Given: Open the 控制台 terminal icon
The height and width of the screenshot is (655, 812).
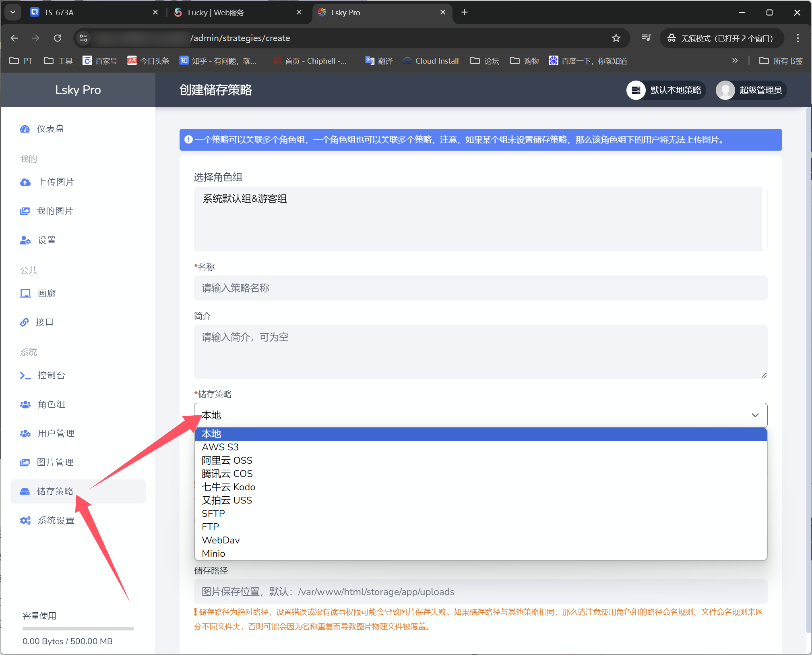Looking at the screenshot, I should pyautogui.click(x=25, y=375).
